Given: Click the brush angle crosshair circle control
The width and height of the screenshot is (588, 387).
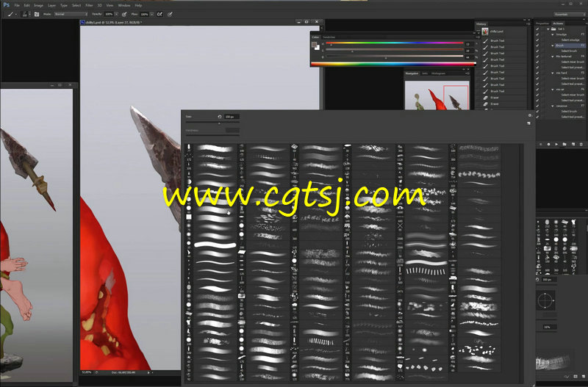Looking at the screenshot, I should [x=544, y=301].
